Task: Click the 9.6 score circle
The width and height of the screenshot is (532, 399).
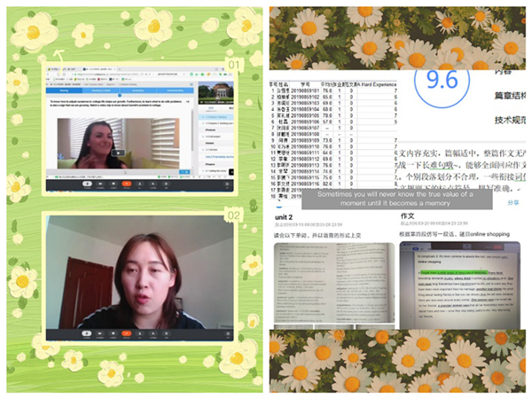Action: point(441,80)
